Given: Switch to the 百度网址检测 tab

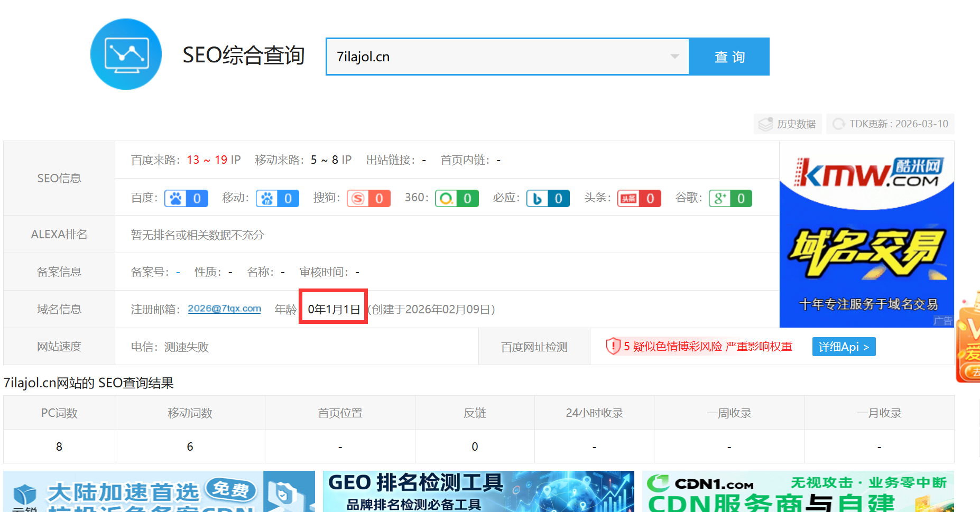Looking at the screenshot, I should (x=534, y=347).
